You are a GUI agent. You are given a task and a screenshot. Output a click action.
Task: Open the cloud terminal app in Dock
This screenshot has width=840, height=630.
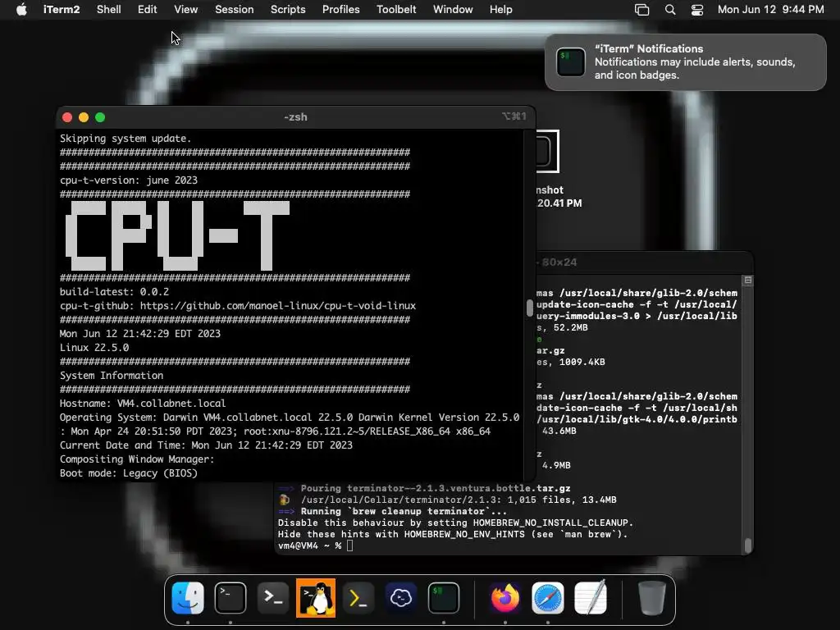(400, 598)
